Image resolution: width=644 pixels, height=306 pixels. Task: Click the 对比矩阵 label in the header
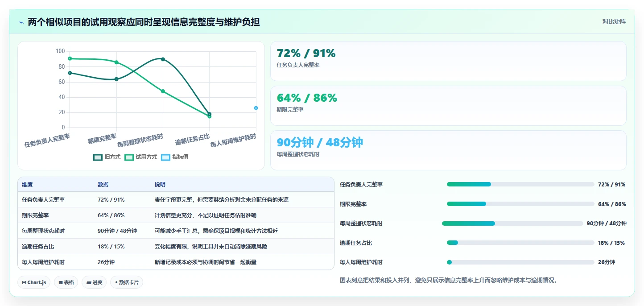pyautogui.click(x=614, y=21)
